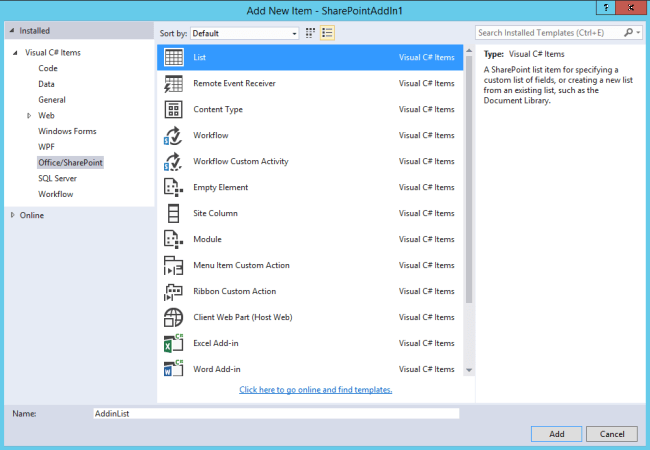Select the Code category
Viewport: 650px width, 450px height.
point(48,68)
